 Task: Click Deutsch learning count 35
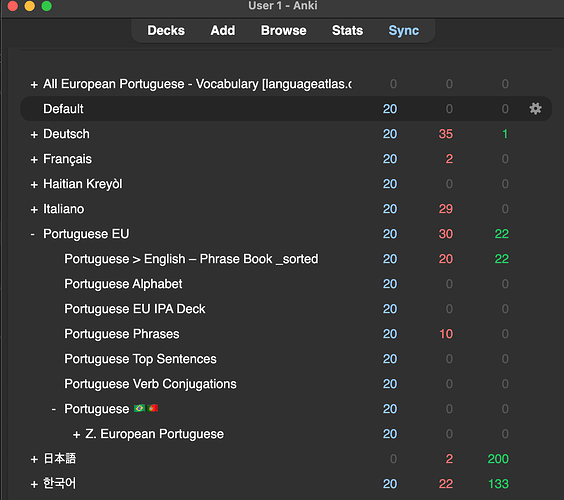point(445,134)
